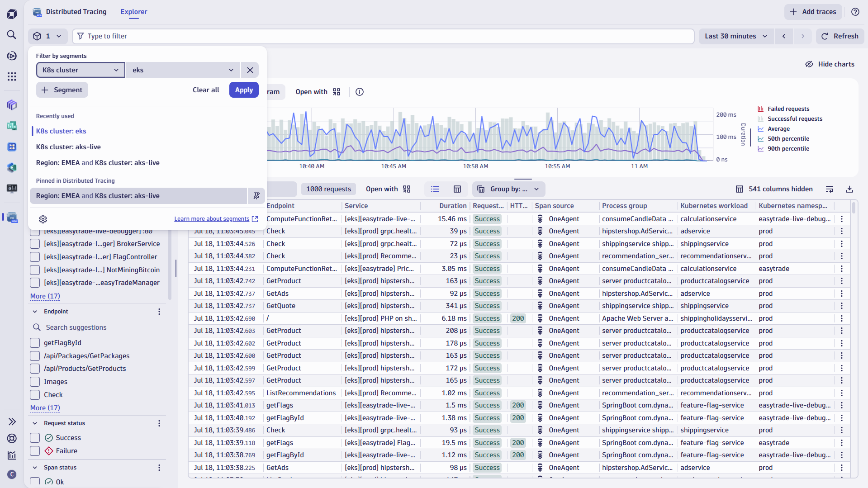
Task: Open the Group by options using its icon button
Action: tap(480, 189)
